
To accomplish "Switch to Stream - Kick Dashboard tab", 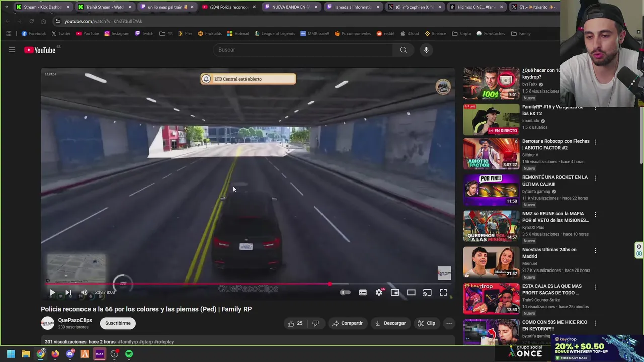I will [43, 7].
